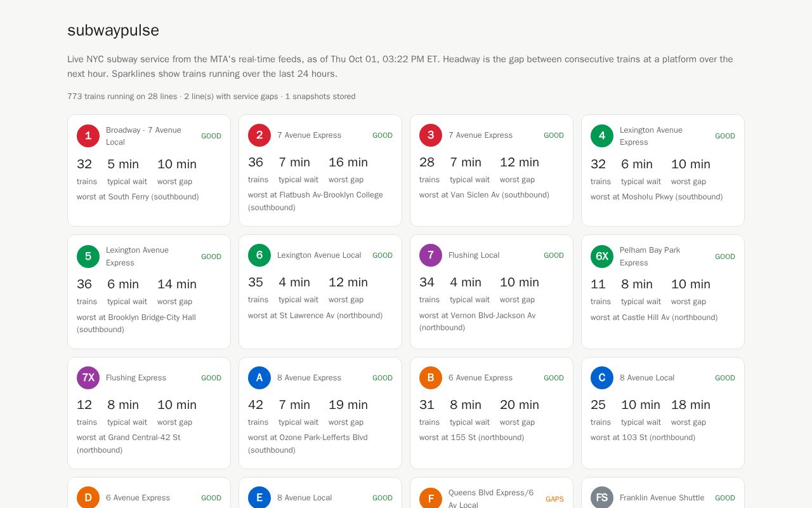The image size is (812, 508).
Task: Click '773 trains running on 28 lines' summary
Action: pos(122,97)
